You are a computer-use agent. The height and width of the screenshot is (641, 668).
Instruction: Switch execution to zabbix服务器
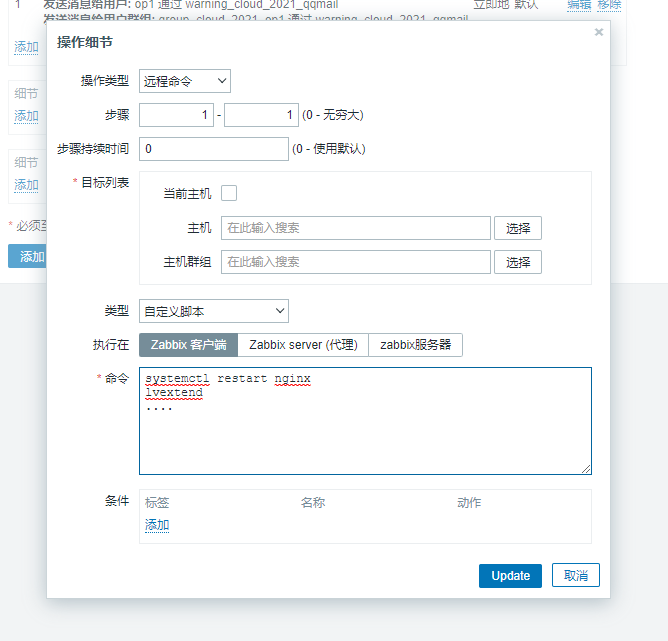[415, 345]
